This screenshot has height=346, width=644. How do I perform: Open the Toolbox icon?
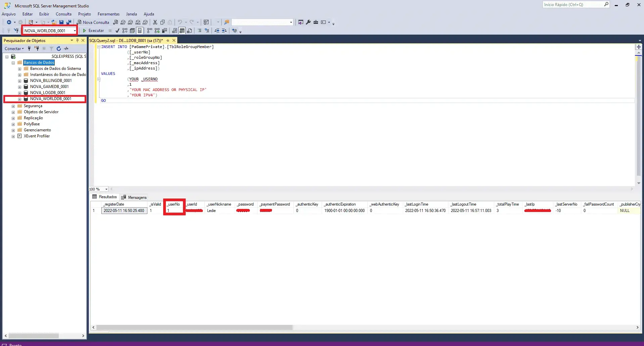click(316, 22)
